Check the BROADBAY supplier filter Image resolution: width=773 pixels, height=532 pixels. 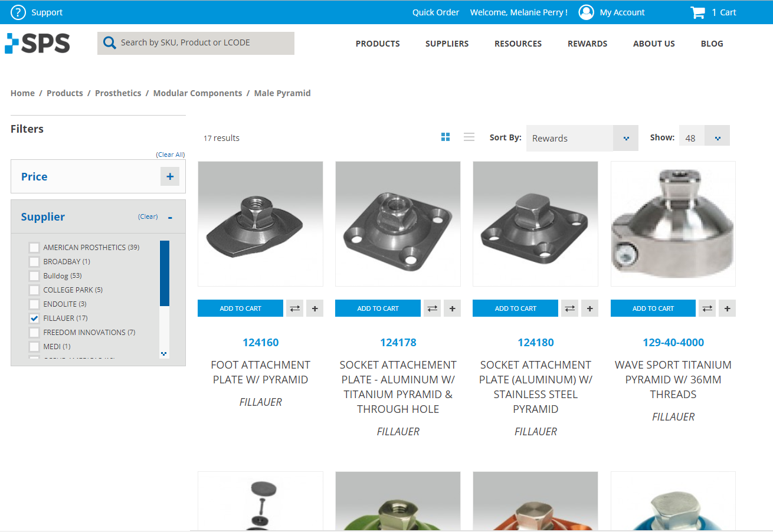click(34, 261)
